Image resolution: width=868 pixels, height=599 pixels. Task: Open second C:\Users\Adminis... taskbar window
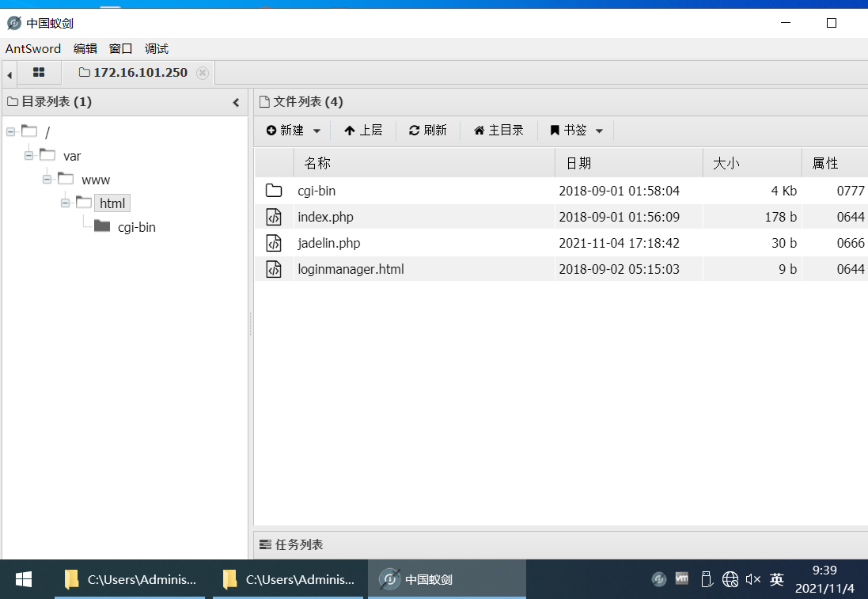pyautogui.click(x=288, y=579)
